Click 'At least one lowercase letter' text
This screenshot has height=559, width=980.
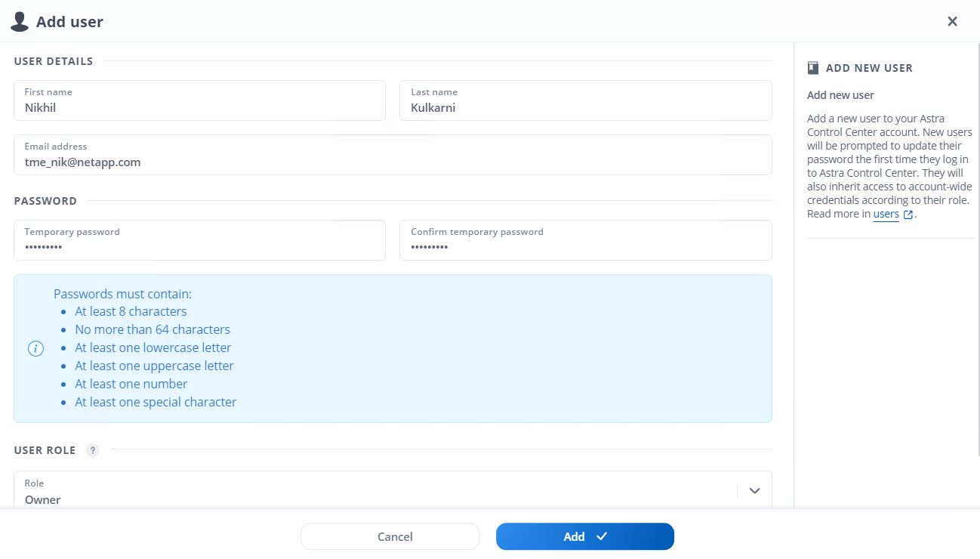click(x=153, y=347)
